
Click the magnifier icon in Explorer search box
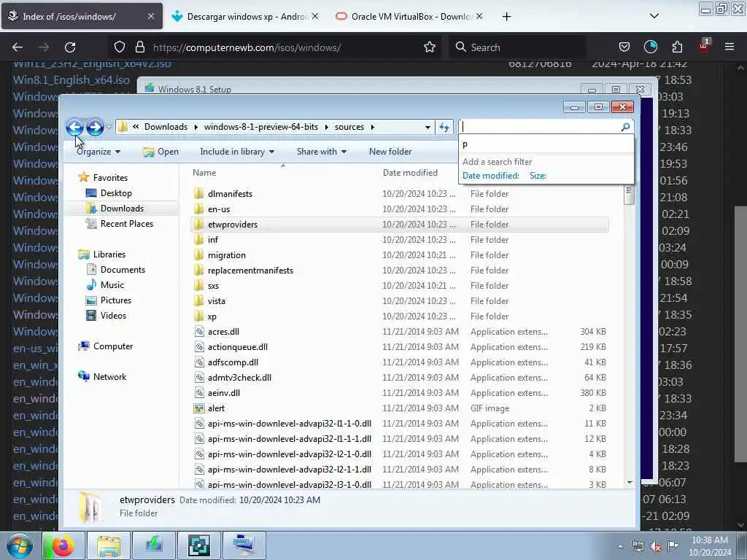pyautogui.click(x=625, y=127)
